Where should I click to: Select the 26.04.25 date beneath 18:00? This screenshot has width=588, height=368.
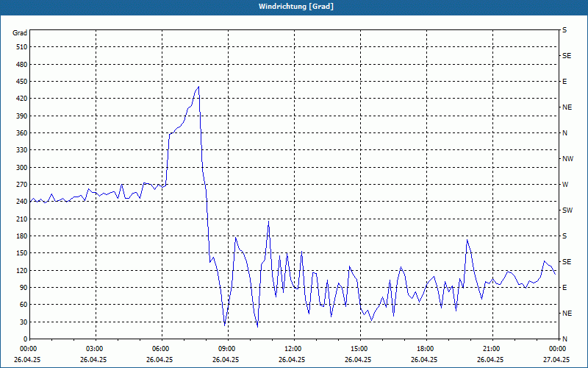424,359
